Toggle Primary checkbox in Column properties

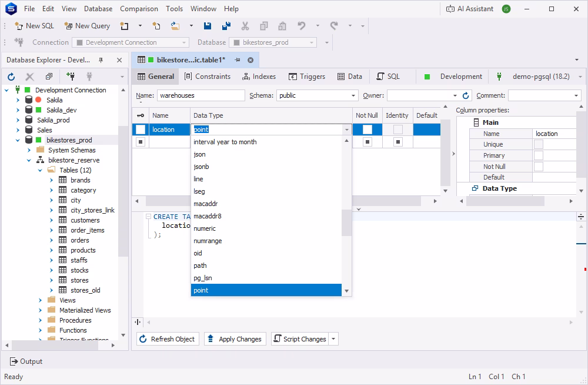539,155
